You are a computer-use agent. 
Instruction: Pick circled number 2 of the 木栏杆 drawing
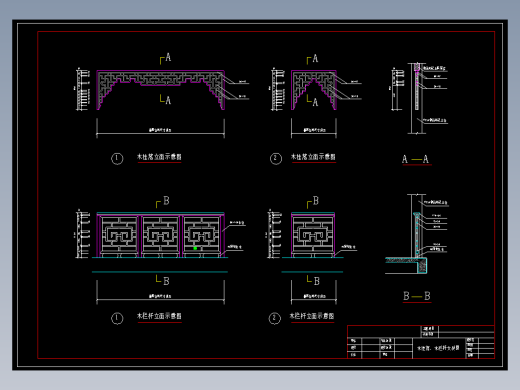pyautogui.click(x=275, y=318)
